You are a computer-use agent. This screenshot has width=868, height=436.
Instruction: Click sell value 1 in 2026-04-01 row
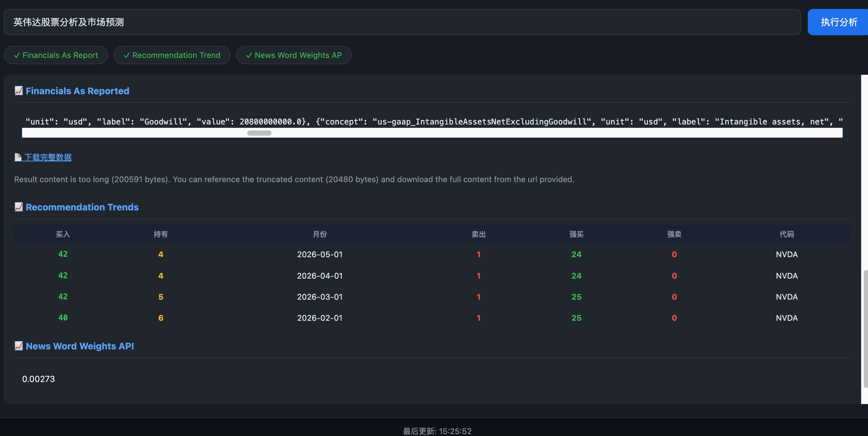click(x=478, y=276)
